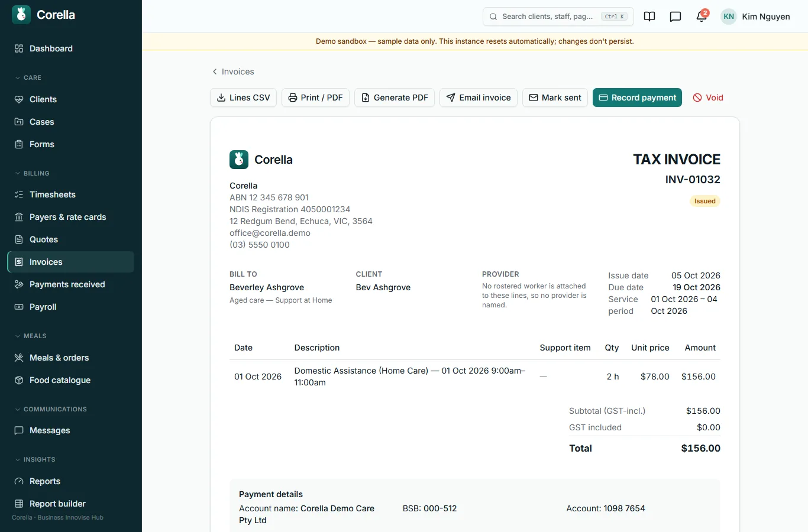Open Cases in the sidebar

click(x=71, y=122)
